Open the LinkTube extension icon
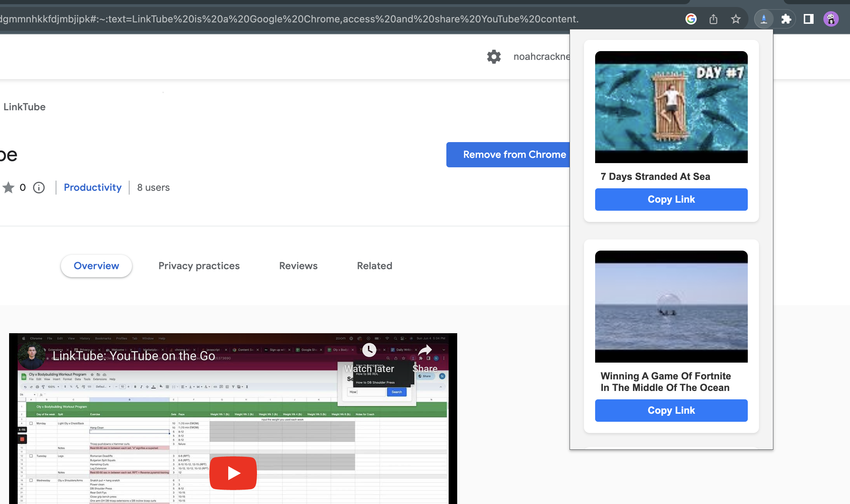Image resolution: width=850 pixels, height=504 pixels. point(764,19)
